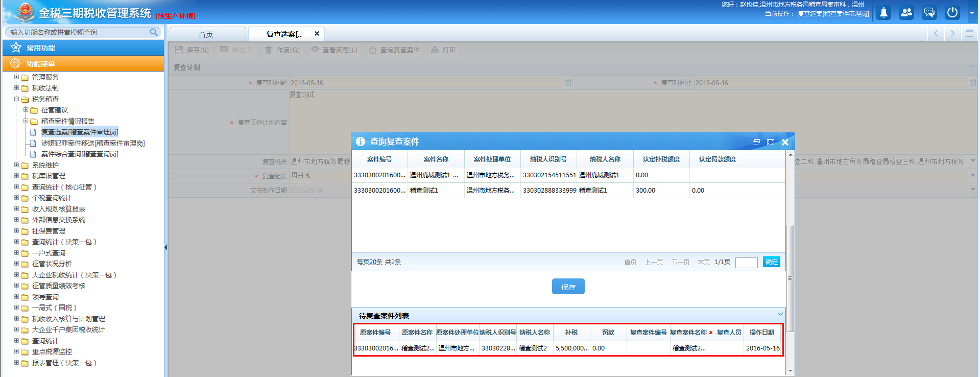Sort by 认定补税额度 column header
Image resolution: width=980 pixels, height=377 pixels.
661,159
